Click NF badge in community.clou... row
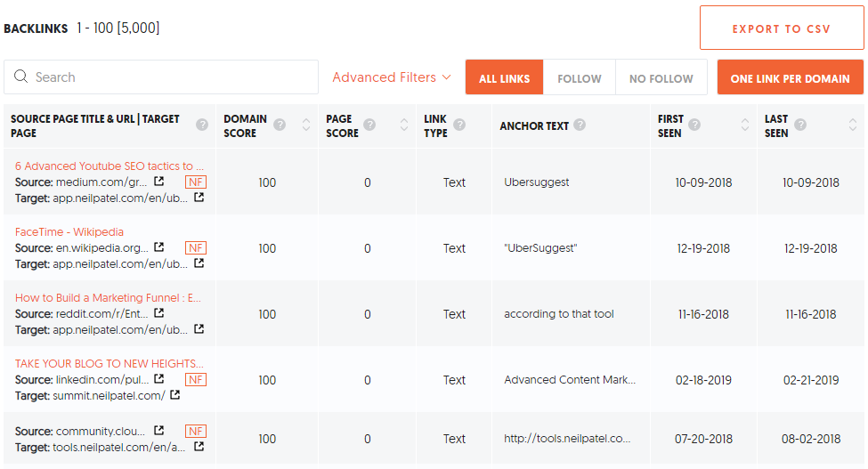The height and width of the screenshot is (469, 868). coord(195,431)
